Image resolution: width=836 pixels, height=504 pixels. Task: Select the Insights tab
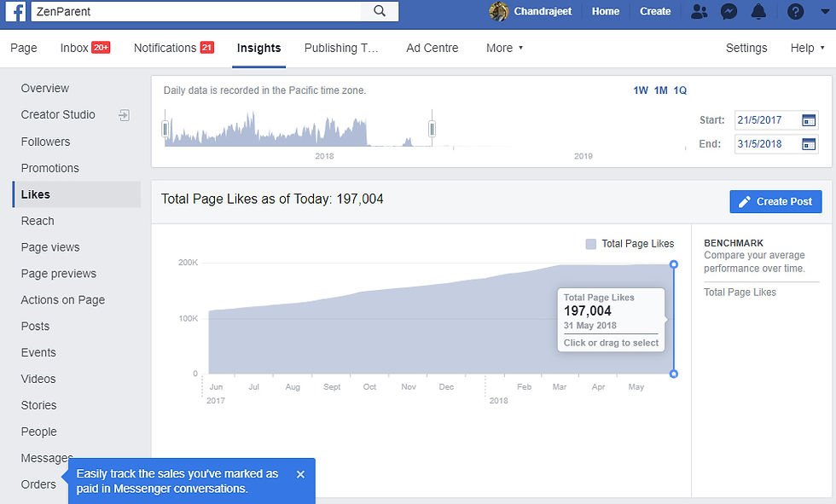[258, 48]
